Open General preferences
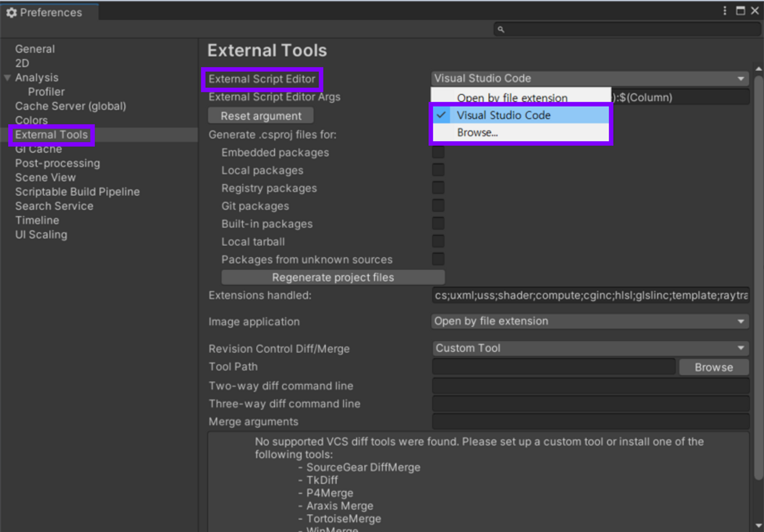Screen dimensions: 764x532 point(35,49)
